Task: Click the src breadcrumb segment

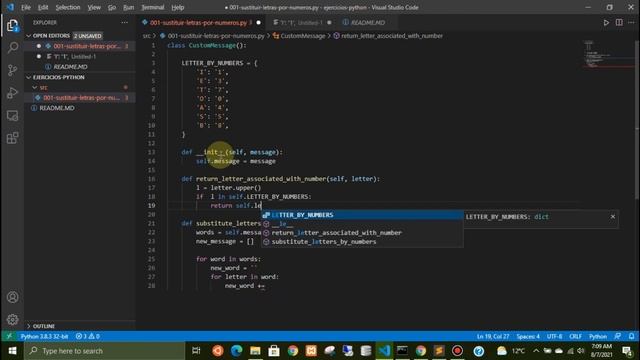Action: (147, 36)
